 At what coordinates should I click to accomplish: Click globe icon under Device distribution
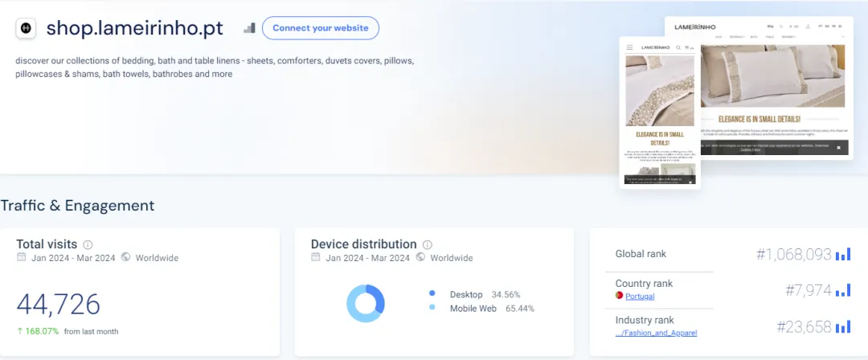[x=420, y=257]
